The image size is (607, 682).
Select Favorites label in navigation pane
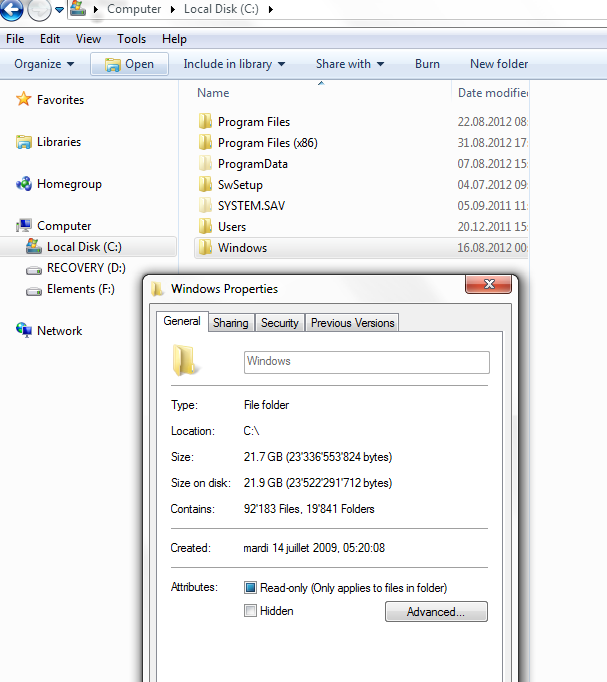[60, 100]
